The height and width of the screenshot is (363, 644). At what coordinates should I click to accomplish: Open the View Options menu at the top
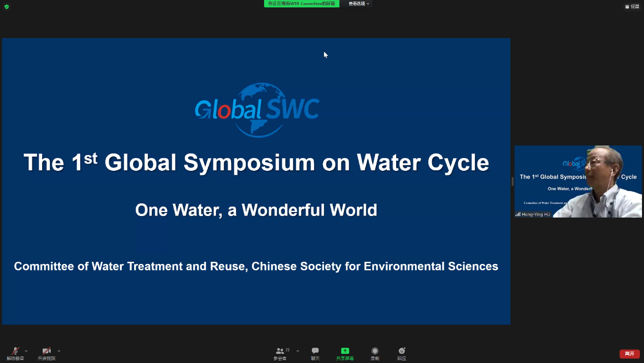[x=359, y=4]
